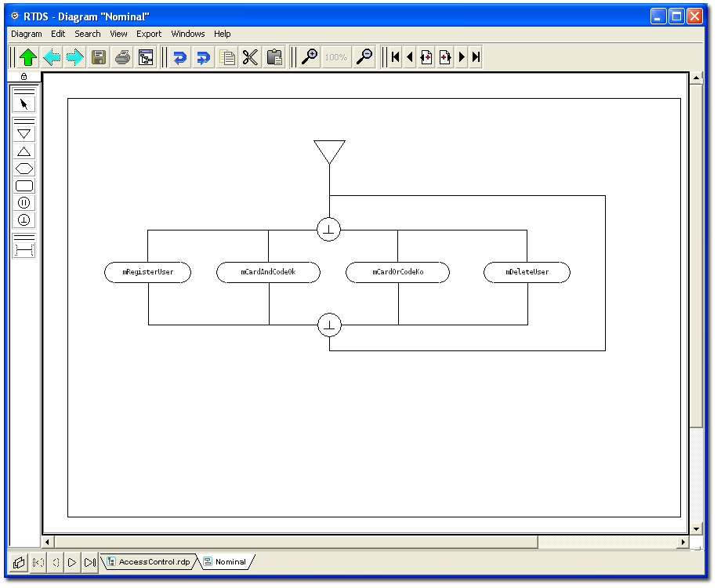
Task: Open the Diagram menu
Action: click(x=26, y=34)
